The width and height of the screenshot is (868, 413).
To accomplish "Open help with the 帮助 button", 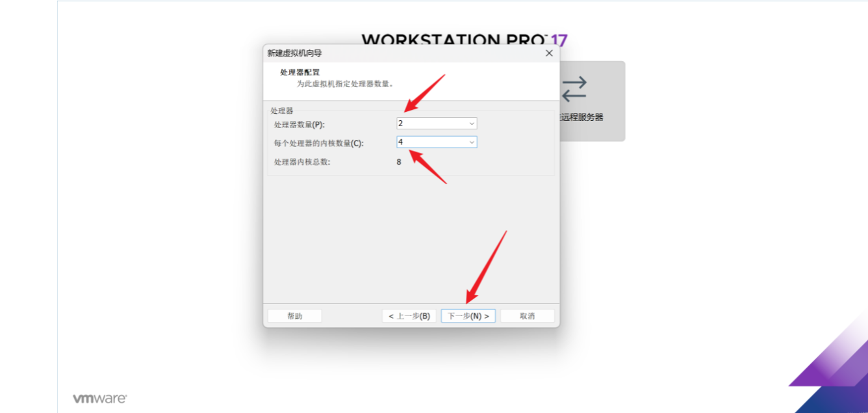I will tap(295, 316).
